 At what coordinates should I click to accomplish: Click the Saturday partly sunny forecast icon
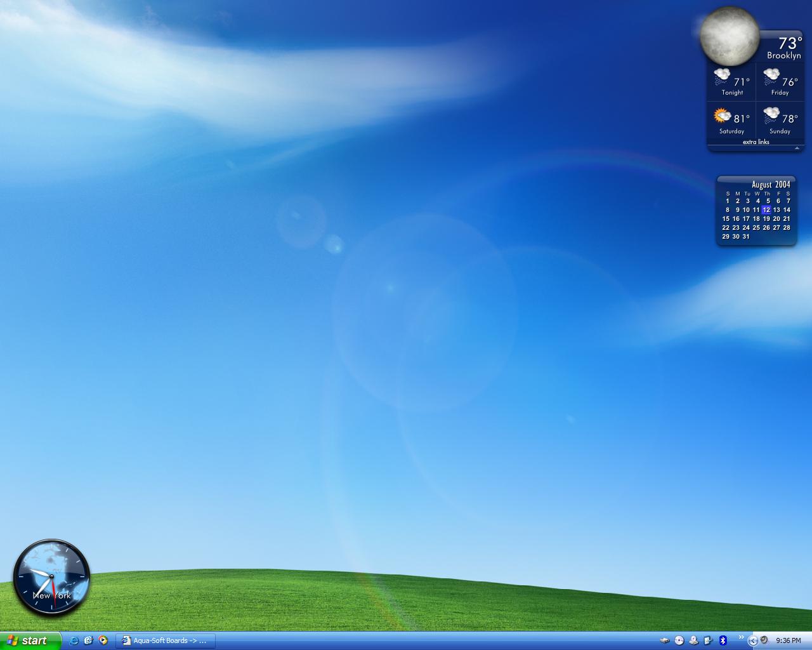pyautogui.click(x=722, y=116)
